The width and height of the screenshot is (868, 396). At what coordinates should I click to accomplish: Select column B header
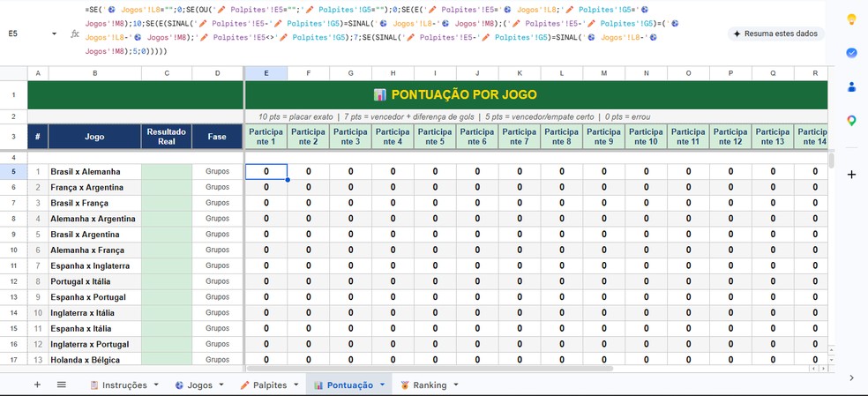[94, 73]
